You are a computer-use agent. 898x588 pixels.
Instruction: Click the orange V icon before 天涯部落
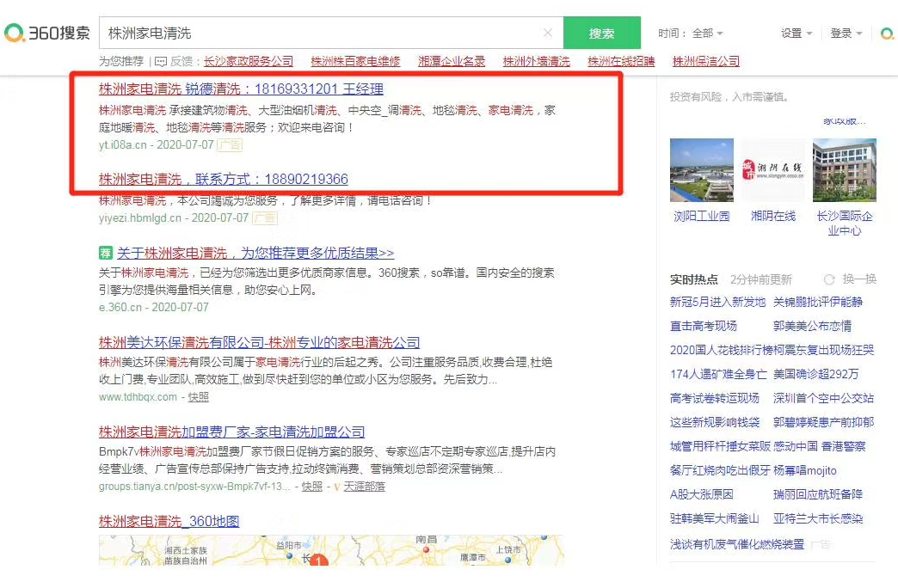337,487
